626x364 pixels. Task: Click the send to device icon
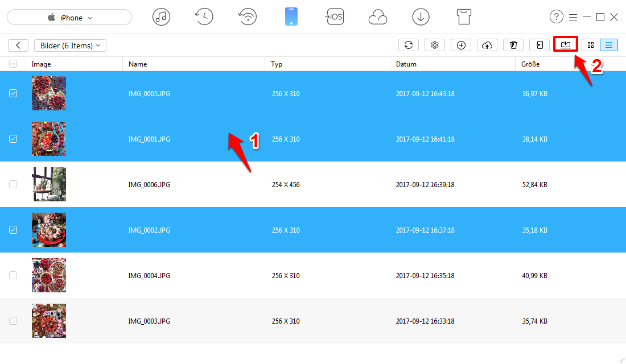(539, 45)
